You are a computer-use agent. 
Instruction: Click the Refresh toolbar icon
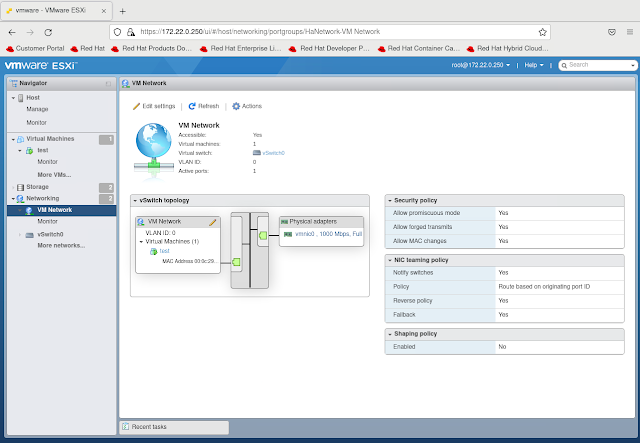point(192,106)
